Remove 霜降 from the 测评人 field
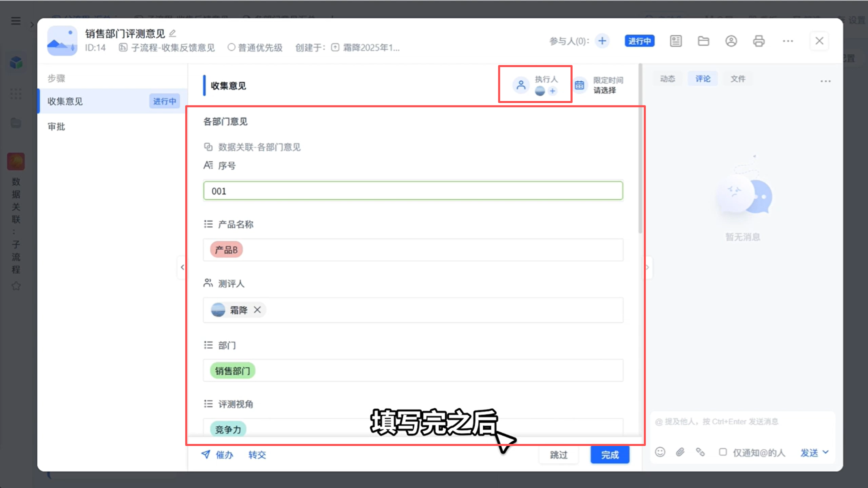 pos(257,310)
